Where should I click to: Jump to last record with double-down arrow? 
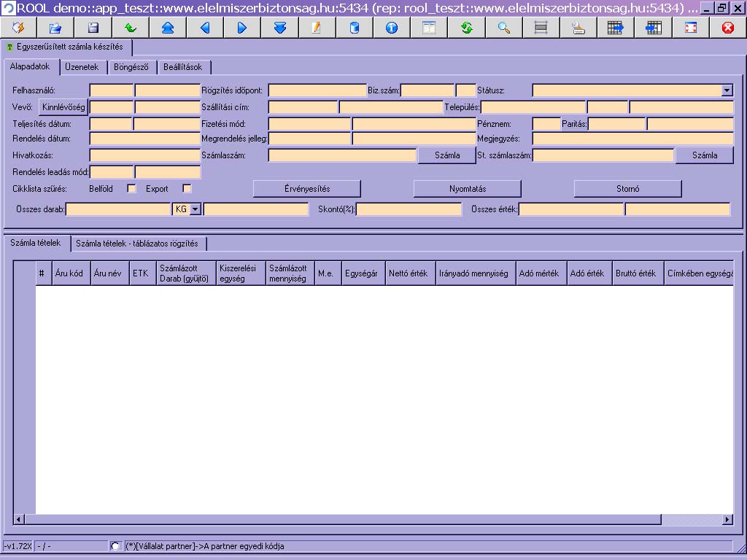(280, 28)
